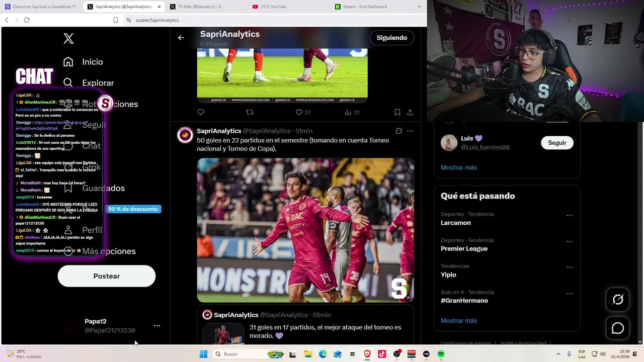
Task: Open the Papa12 account menu dots
Action: click(x=157, y=326)
